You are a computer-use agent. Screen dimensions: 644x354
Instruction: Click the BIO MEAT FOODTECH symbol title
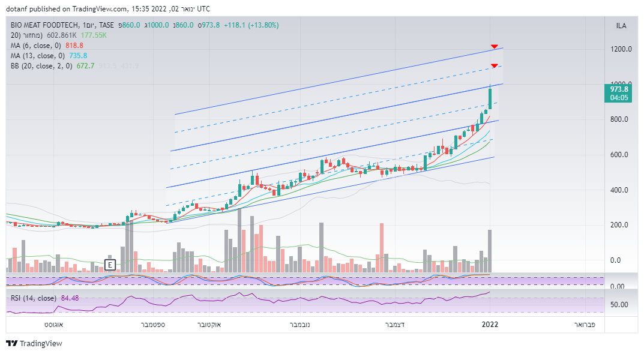[x=44, y=25]
